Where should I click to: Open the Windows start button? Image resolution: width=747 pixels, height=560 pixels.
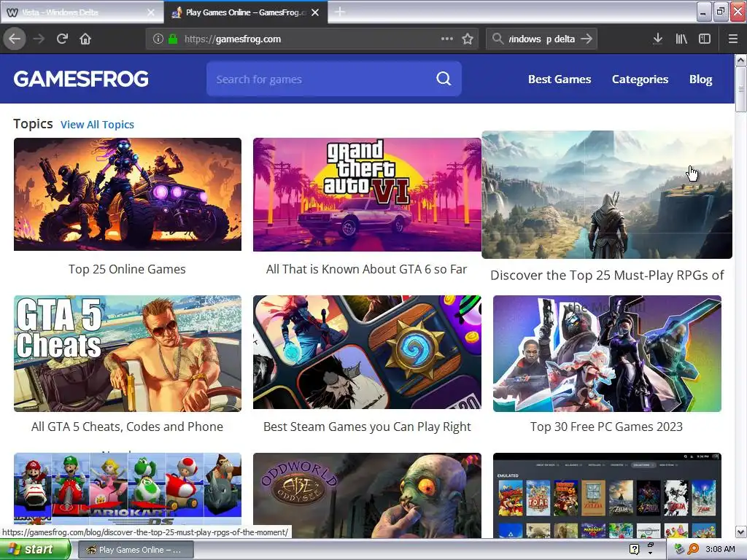pyautogui.click(x=34, y=550)
